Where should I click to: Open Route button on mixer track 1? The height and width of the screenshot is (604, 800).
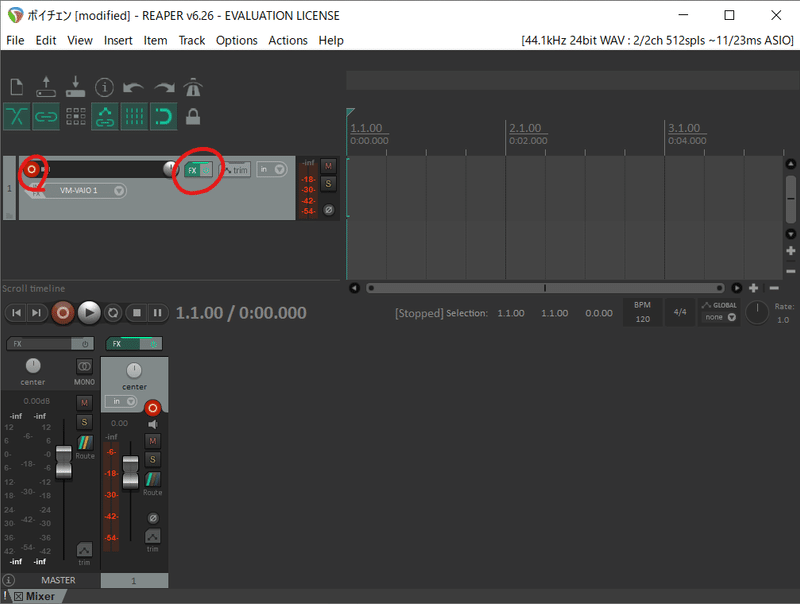pyautogui.click(x=153, y=480)
